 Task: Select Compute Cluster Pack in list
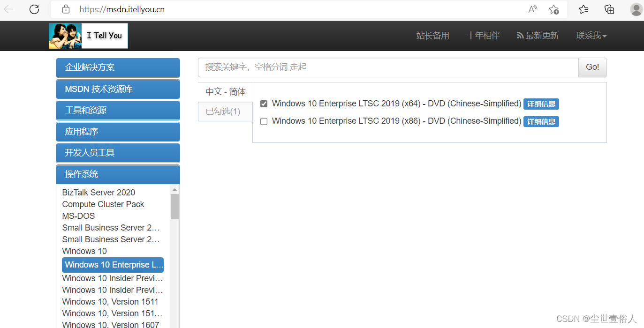click(103, 204)
